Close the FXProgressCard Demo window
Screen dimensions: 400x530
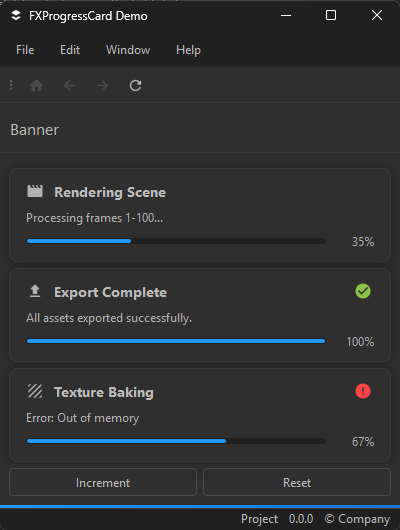[x=377, y=16]
